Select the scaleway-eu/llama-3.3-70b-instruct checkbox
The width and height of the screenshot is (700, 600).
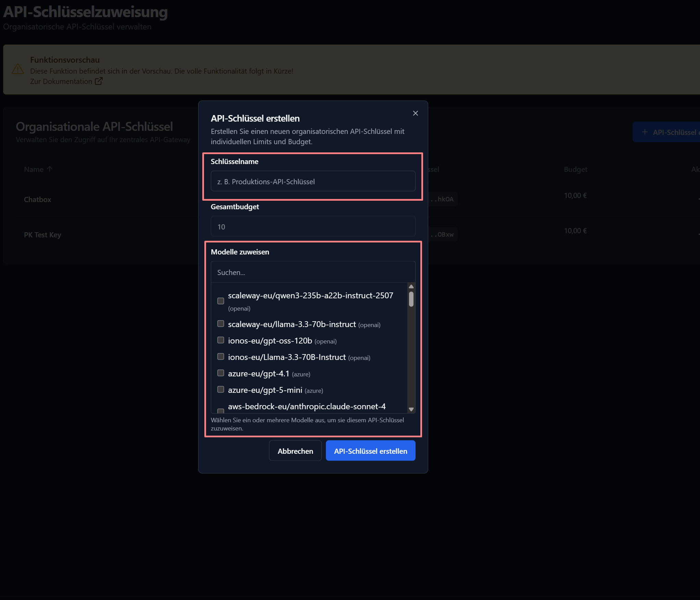(x=220, y=323)
